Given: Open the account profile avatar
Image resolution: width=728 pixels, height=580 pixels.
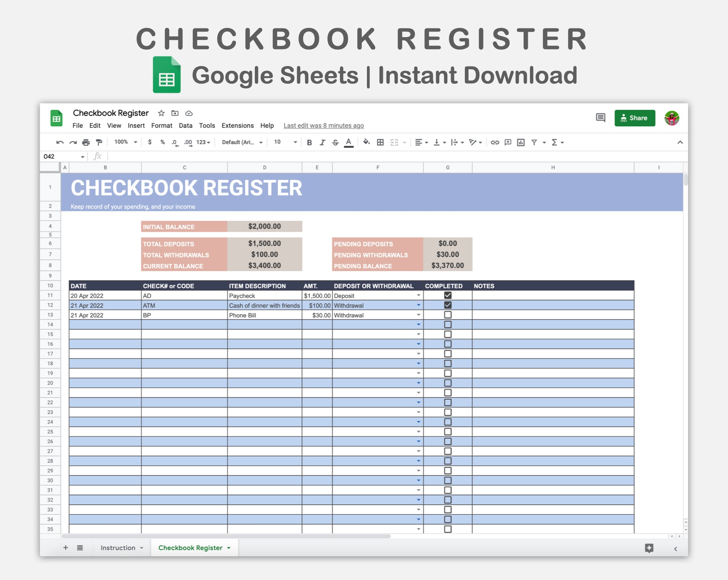Looking at the screenshot, I should pyautogui.click(x=672, y=118).
